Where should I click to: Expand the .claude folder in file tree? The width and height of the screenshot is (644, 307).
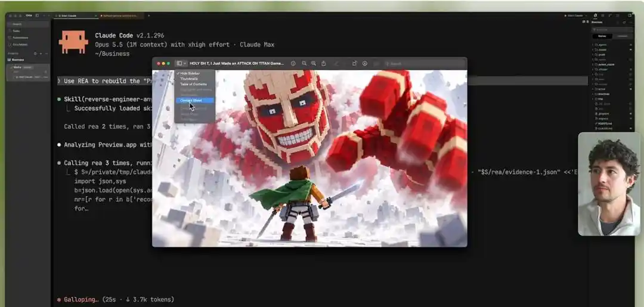[x=612, y=49]
